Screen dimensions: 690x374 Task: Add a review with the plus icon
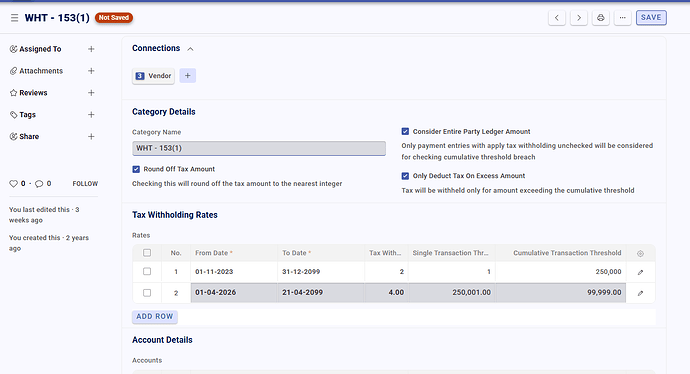pos(91,93)
